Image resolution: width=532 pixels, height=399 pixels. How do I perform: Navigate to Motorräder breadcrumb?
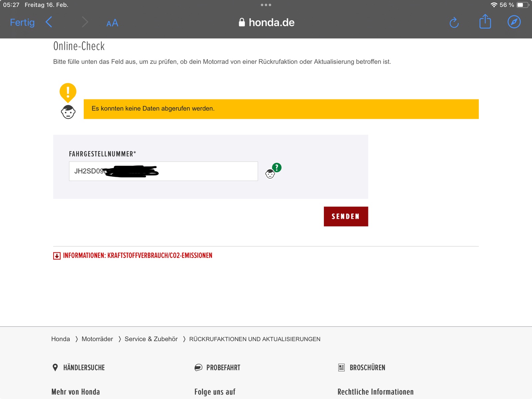[x=97, y=339]
